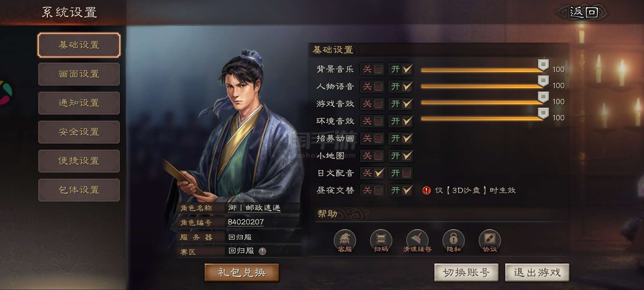The height and width of the screenshot is (290, 644).
Task: Click the 切换账号 button
Action: point(466,273)
